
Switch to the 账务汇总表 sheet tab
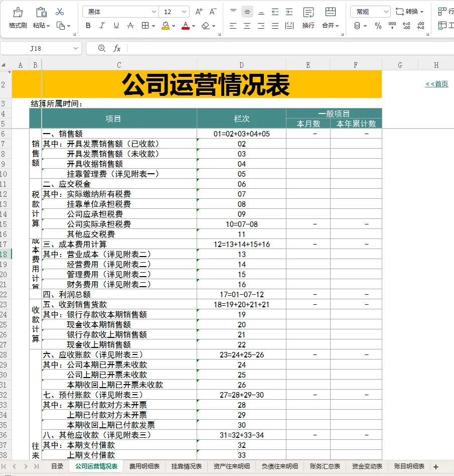(x=325, y=466)
